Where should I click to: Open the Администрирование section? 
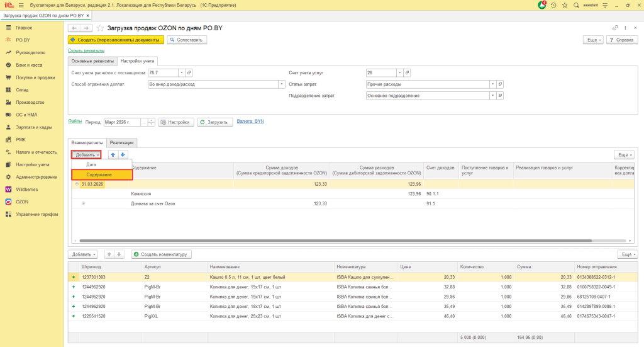coord(36,177)
